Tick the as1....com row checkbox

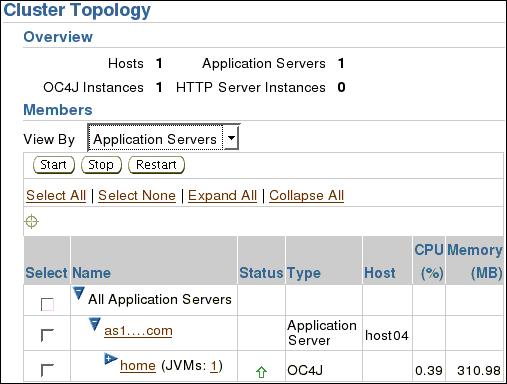coord(47,335)
